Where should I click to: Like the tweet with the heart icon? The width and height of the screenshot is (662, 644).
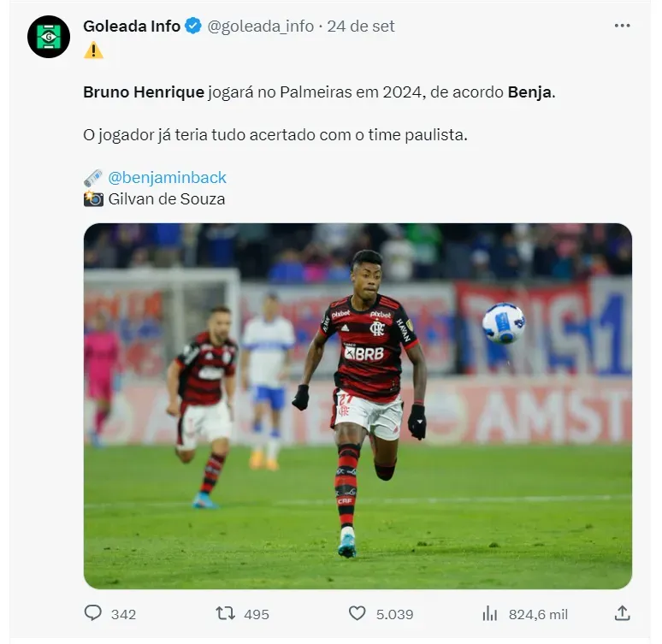(x=357, y=613)
